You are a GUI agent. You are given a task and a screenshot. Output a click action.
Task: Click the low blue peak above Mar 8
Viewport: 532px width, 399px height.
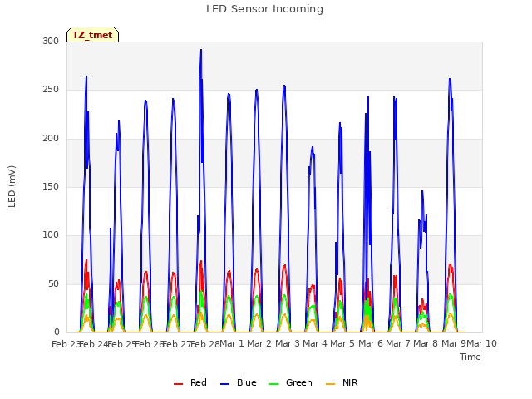(x=422, y=190)
